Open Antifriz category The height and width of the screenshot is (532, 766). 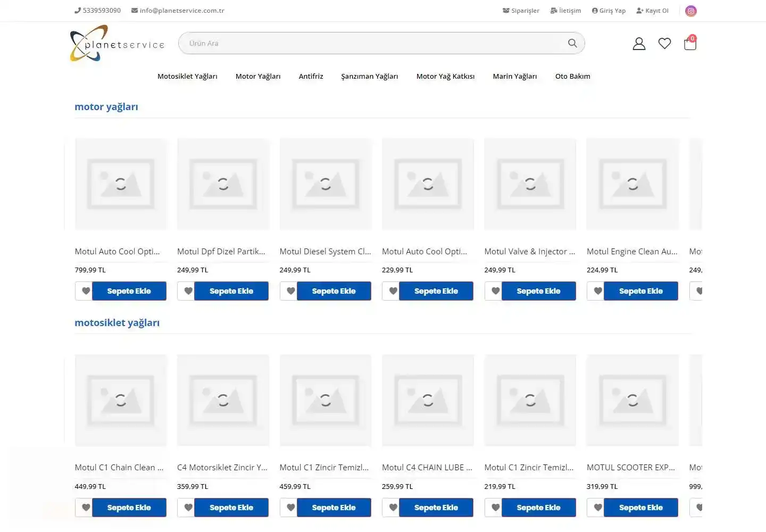(311, 76)
